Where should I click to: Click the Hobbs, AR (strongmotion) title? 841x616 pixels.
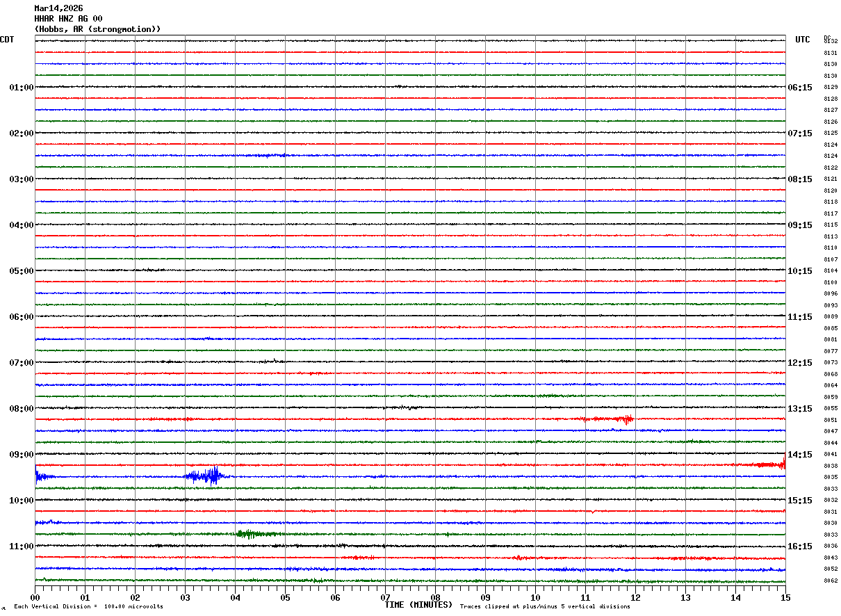(x=97, y=29)
